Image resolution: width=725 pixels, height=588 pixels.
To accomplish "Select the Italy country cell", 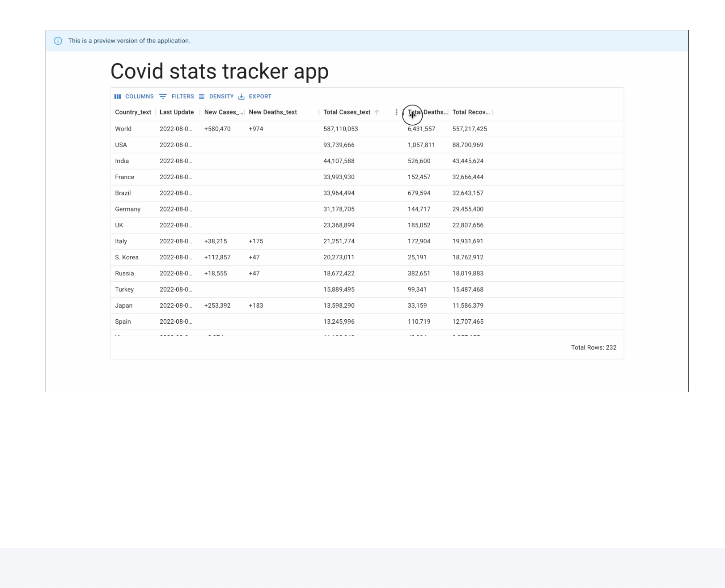I will (x=121, y=241).
